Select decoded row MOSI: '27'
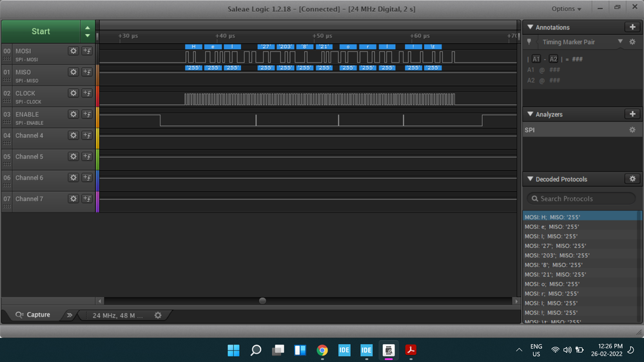Viewport: 644px width, 362px height. tap(581, 246)
